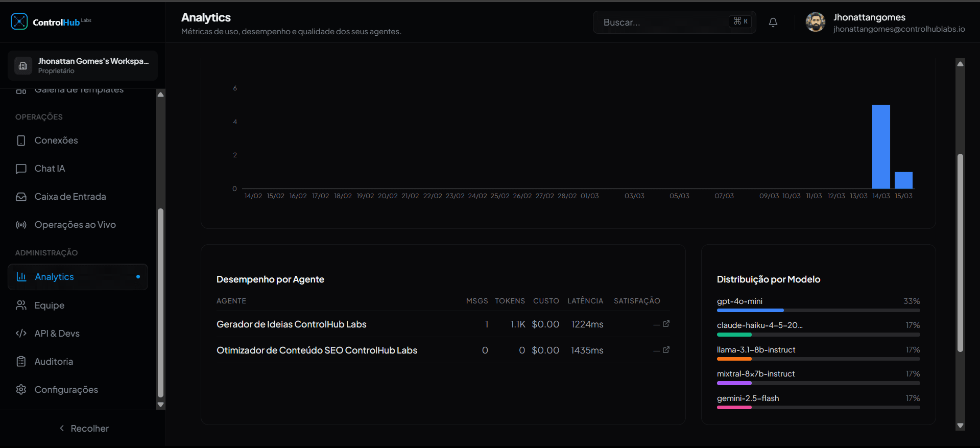
Task: Click the LATÊNCIA column header
Action: click(585, 301)
